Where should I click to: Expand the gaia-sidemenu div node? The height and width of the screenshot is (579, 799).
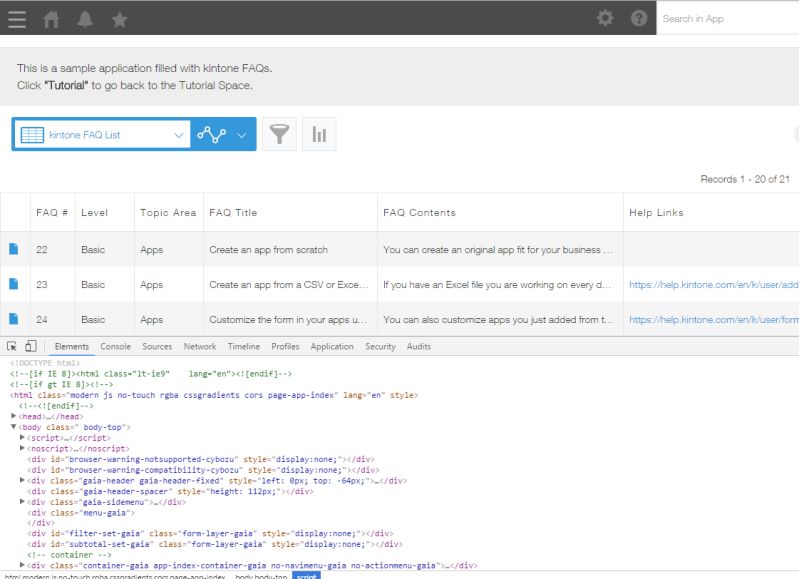22,502
